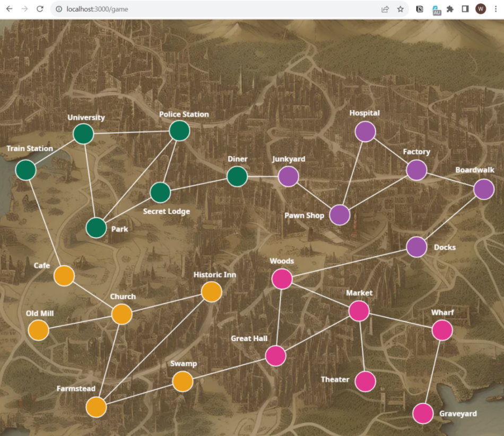Bookmark this page with the star icon
The image size is (504, 436).
(x=401, y=9)
